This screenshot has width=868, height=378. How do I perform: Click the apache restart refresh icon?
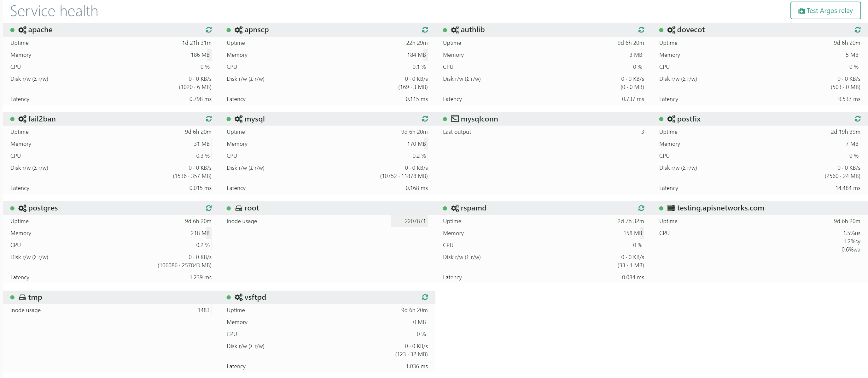pos(209,30)
